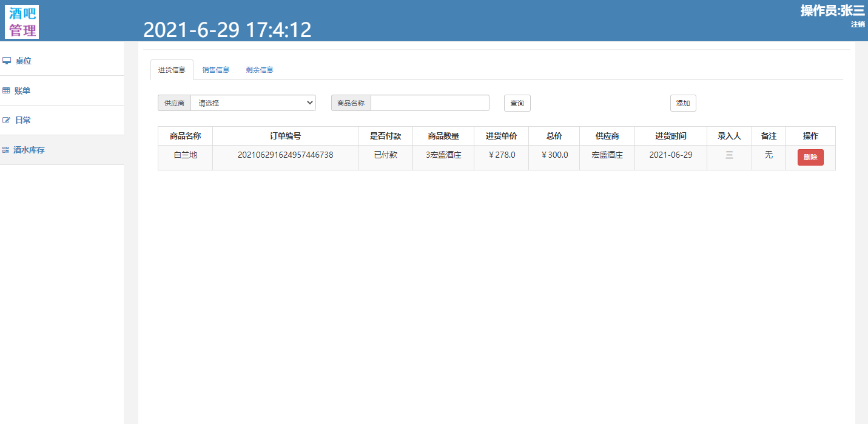Image resolution: width=868 pixels, height=424 pixels.
Task: Click the 查询 search button
Action: click(517, 103)
